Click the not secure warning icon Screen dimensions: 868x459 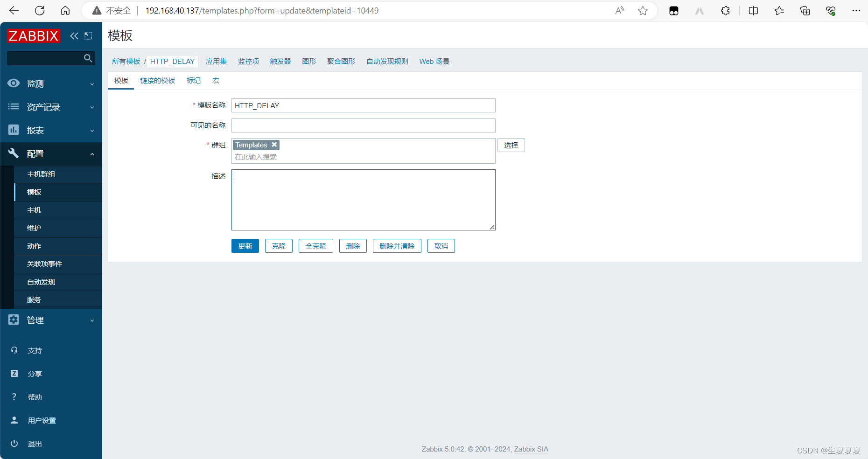pos(97,10)
